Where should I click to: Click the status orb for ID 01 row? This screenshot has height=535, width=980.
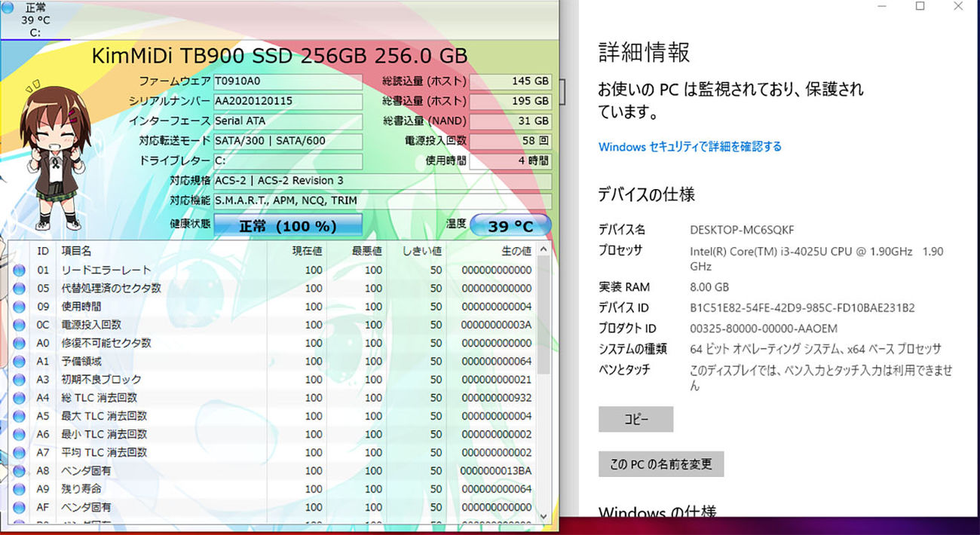click(x=19, y=271)
